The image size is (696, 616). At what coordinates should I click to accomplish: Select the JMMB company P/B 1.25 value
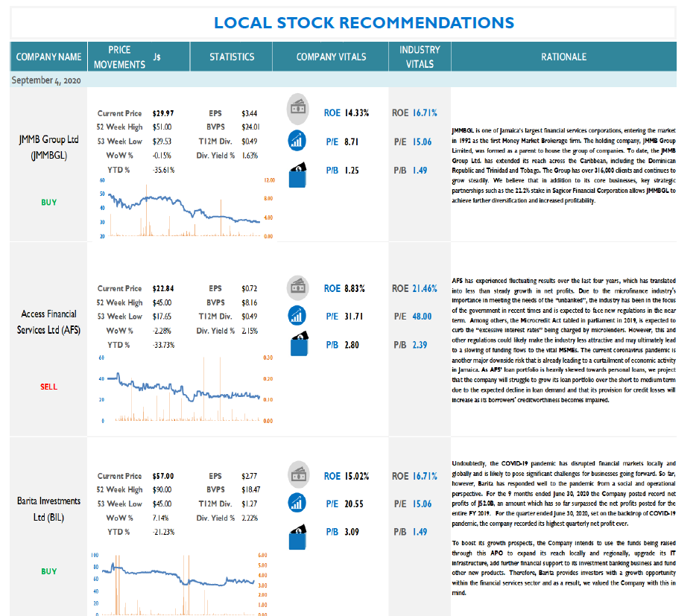352,171
